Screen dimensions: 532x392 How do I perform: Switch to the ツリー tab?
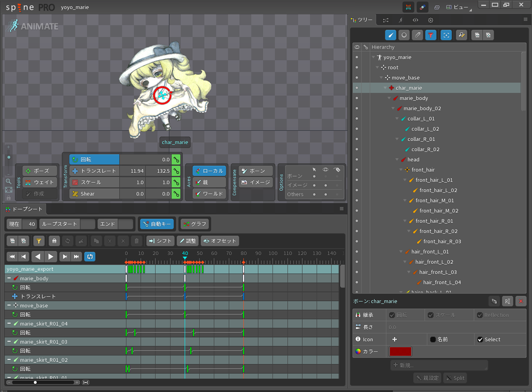tap(362, 20)
